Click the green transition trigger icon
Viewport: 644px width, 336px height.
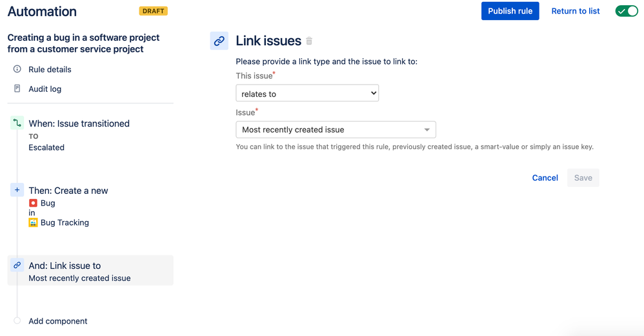click(17, 123)
